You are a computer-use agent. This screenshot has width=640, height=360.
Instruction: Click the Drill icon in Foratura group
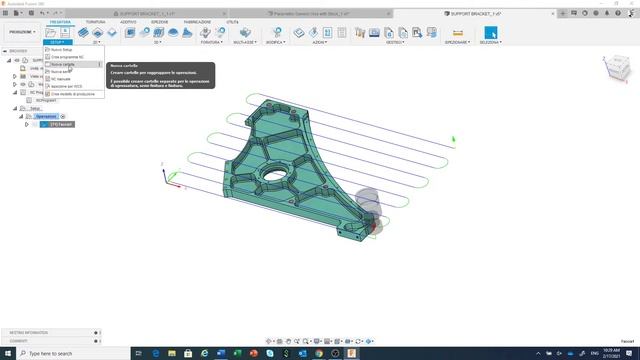205,32
